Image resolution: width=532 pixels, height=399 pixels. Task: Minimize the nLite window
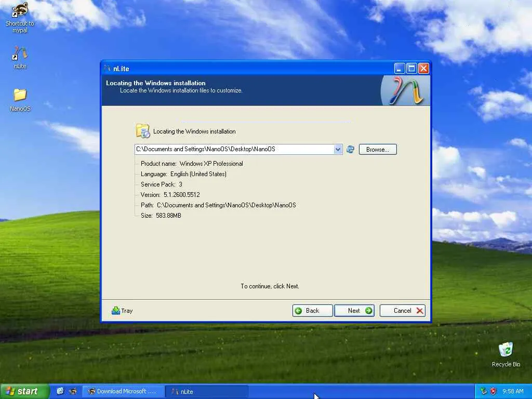(400, 69)
